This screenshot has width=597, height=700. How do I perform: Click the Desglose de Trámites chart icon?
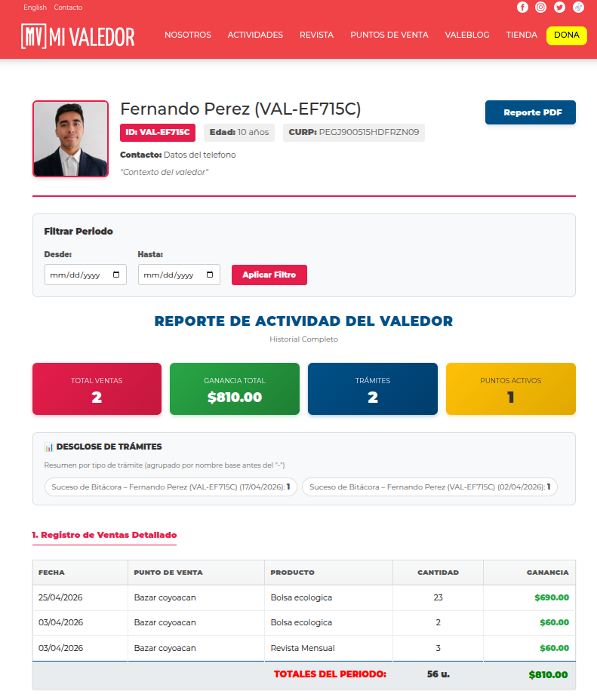[48, 447]
